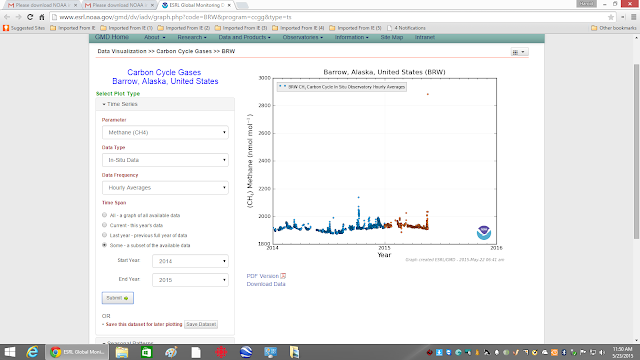Open the Research menu
The height and width of the screenshot is (360, 640).
pyautogui.click(x=192, y=37)
